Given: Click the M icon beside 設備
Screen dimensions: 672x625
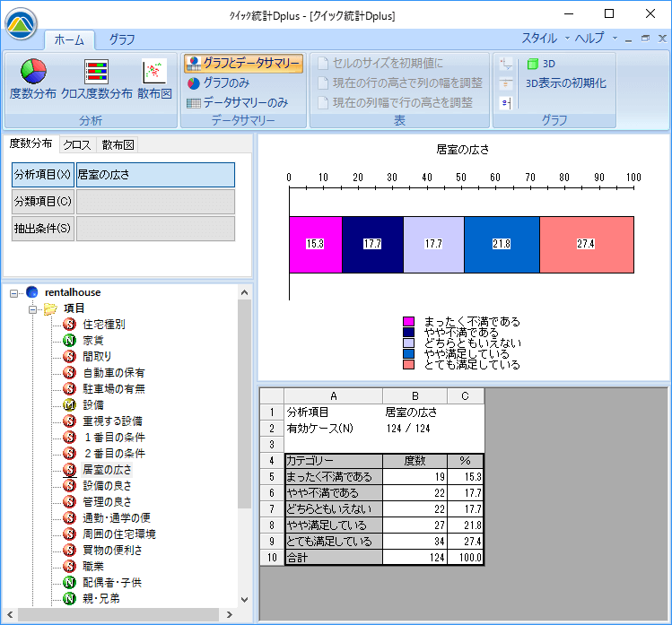Looking at the screenshot, I should 69,404.
